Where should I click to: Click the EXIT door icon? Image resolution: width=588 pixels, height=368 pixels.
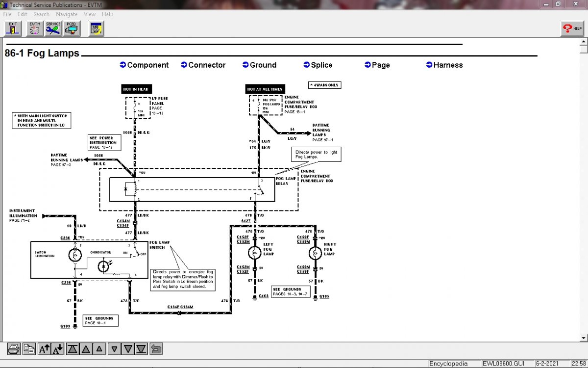point(13,28)
